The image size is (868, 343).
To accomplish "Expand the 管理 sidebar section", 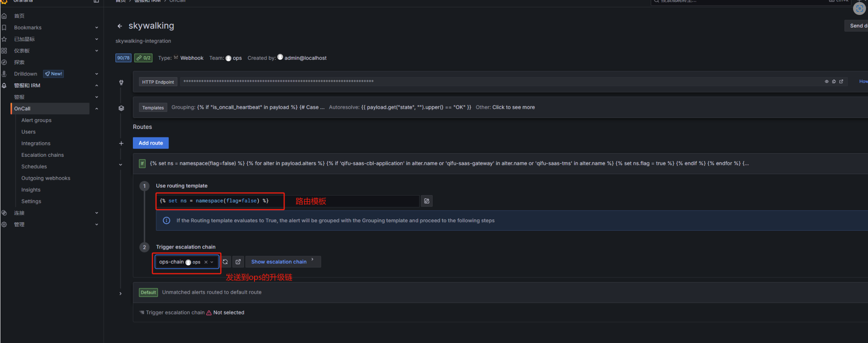I will tap(97, 225).
